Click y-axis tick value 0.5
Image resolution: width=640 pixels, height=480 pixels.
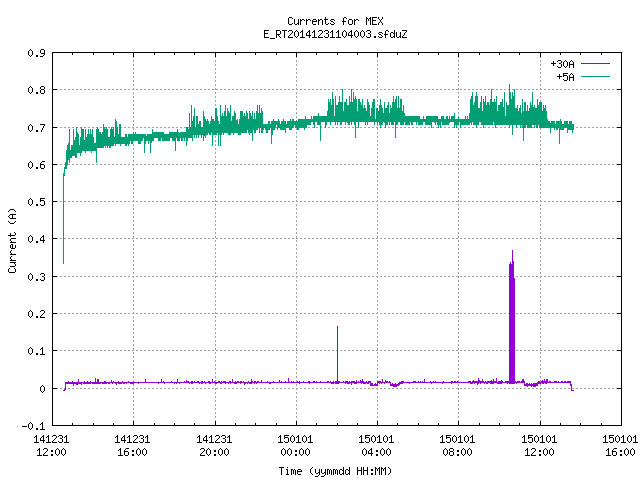pos(36,202)
